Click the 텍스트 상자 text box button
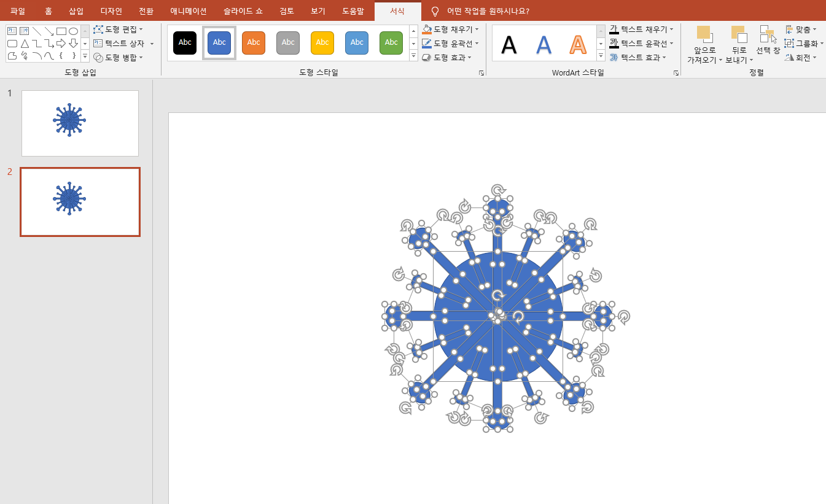The width and height of the screenshot is (826, 504). [x=119, y=44]
